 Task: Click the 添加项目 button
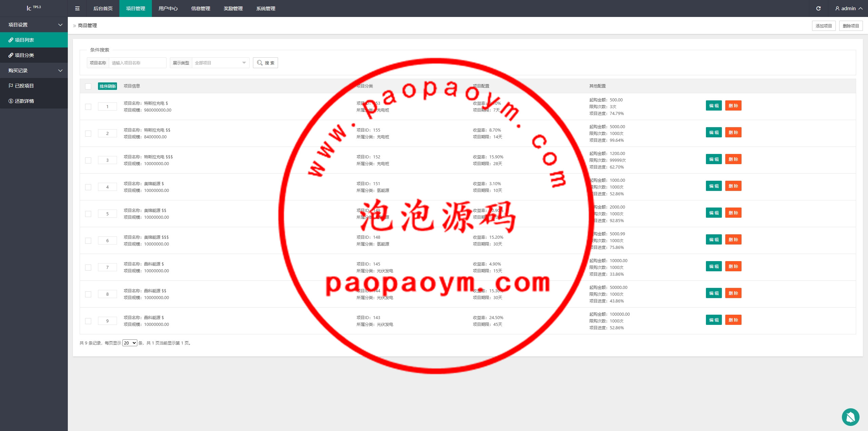pos(824,26)
